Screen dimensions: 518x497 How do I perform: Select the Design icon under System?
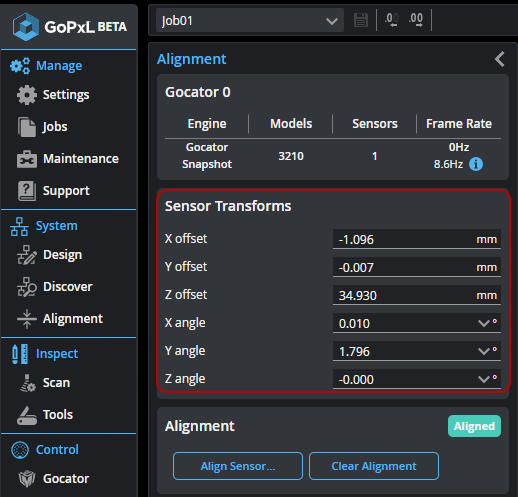click(27, 255)
